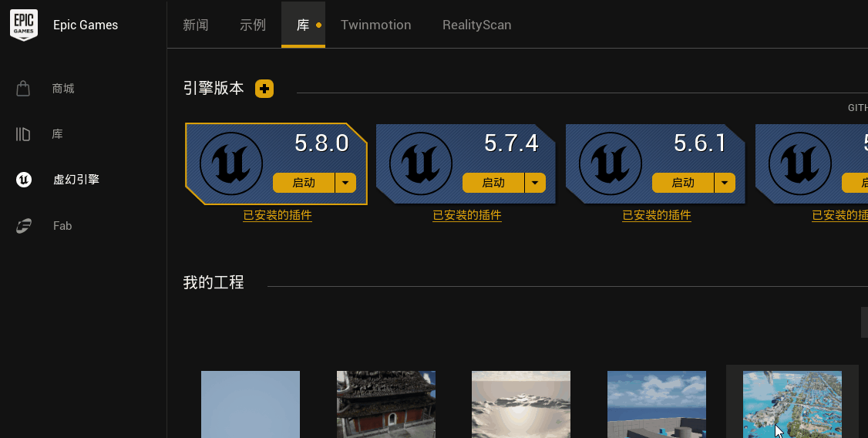Open the 商城 store shopping bag icon
Screen dimensions: 868x438
click(x=22, y=89)
